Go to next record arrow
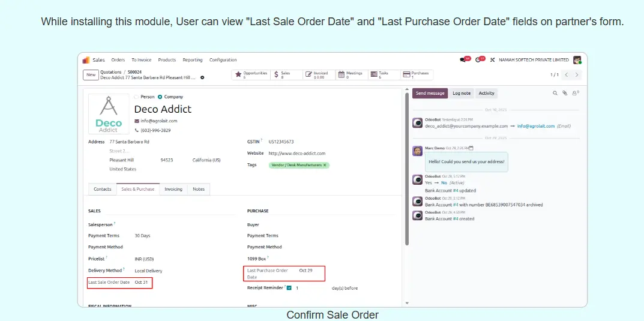 point(577,75)
